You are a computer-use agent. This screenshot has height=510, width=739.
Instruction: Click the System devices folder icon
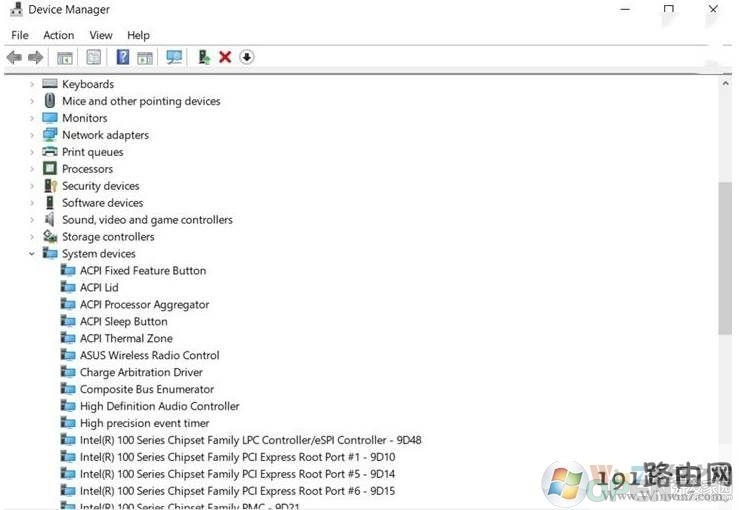[49, 253]
